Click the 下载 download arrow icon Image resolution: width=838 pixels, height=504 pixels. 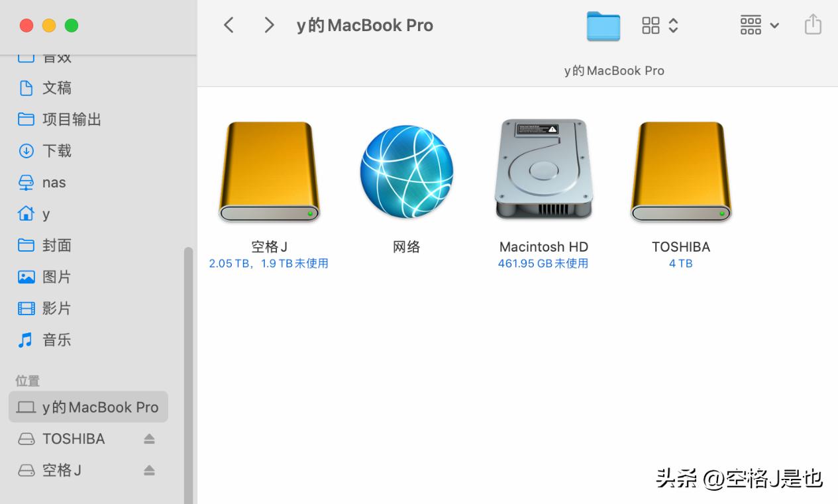coord(26,151)
